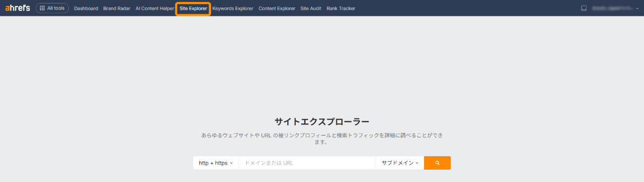The height and width of the screenshot is (182, 644).
Task: Click the サイトエクスプローラー heading
Action: (x=322, y=121)
